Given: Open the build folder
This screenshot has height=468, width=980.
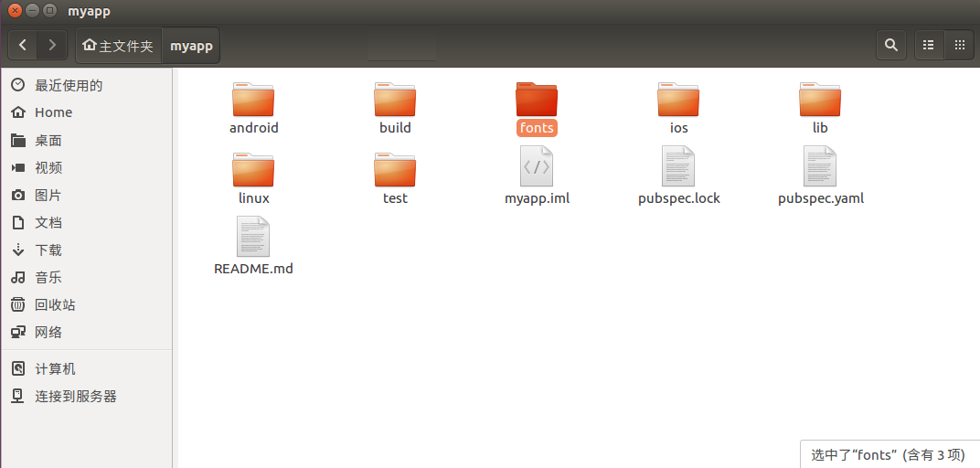Looking at the screenshot, I should (x=395, y=100).
